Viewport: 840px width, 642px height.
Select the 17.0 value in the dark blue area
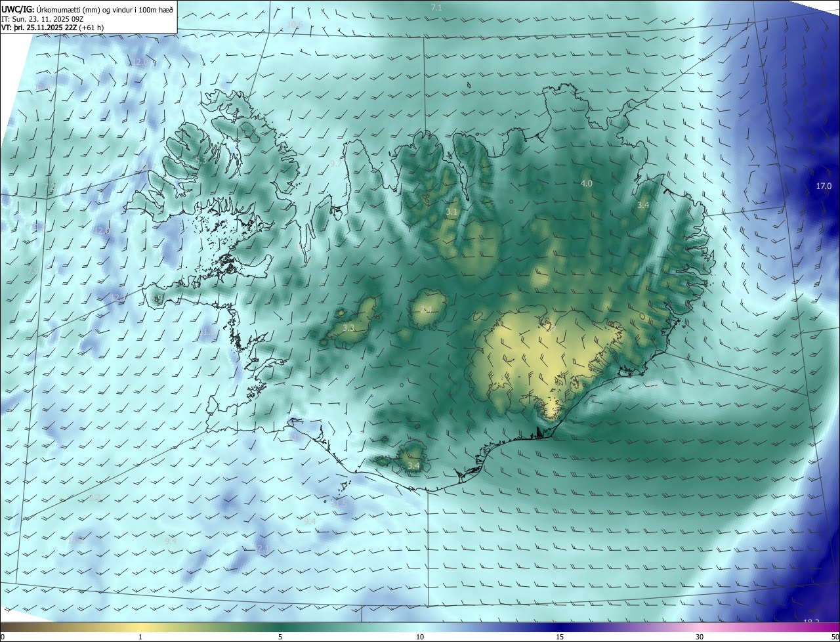click(x=824, y=186)
